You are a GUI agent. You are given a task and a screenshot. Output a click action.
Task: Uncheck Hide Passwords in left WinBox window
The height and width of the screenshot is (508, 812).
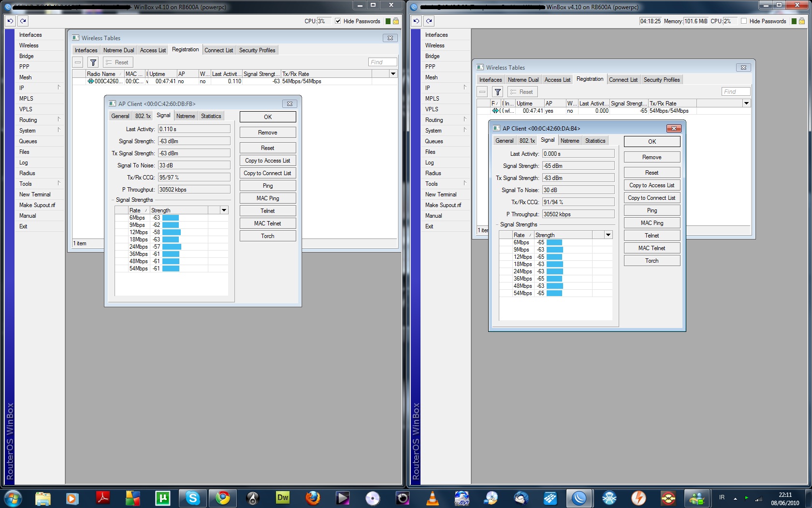338,21
